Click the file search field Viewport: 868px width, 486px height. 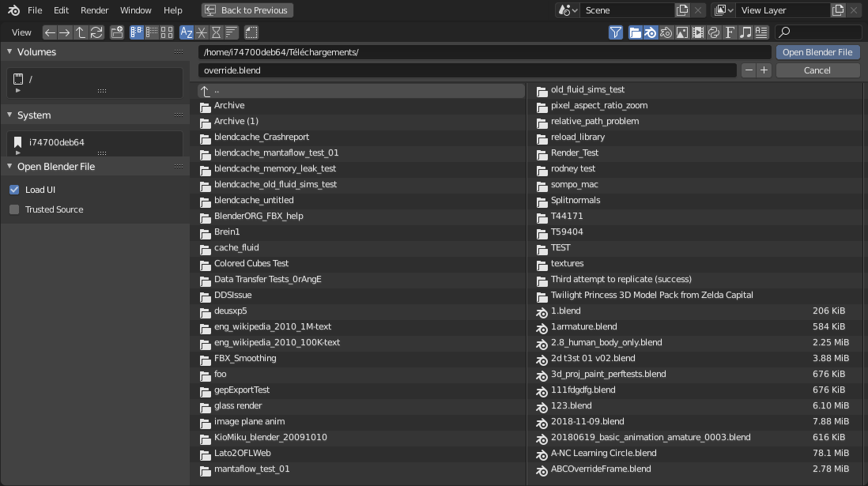pyautogui.click(x=818, y=32)
